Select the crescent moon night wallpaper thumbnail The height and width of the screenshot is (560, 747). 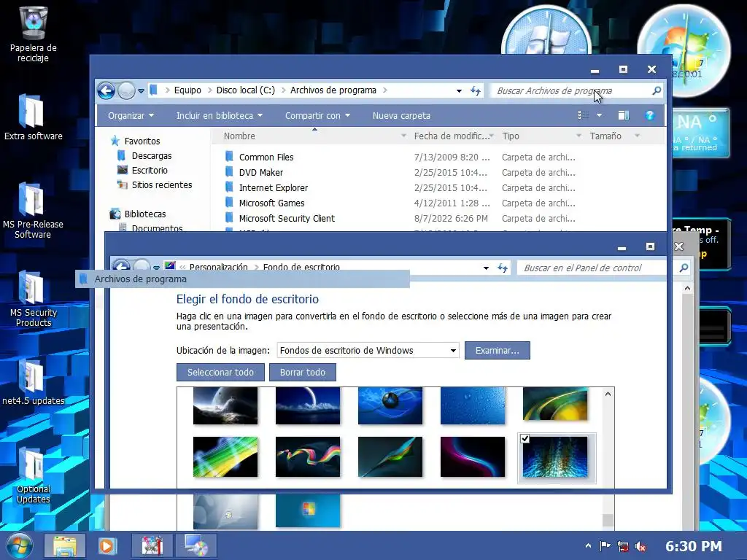tap(308, 405)
